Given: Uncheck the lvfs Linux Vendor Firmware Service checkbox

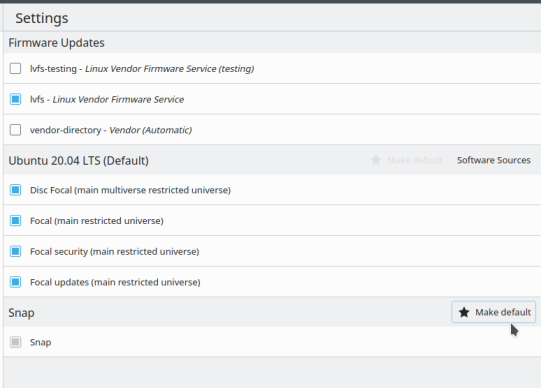Looking at the screenshot, I should (x=15, y=99).
